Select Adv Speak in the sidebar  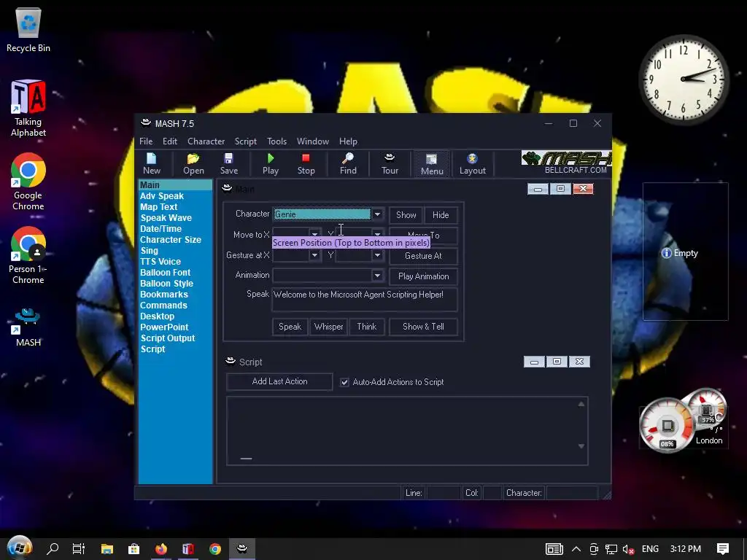[x=161, y=195]
